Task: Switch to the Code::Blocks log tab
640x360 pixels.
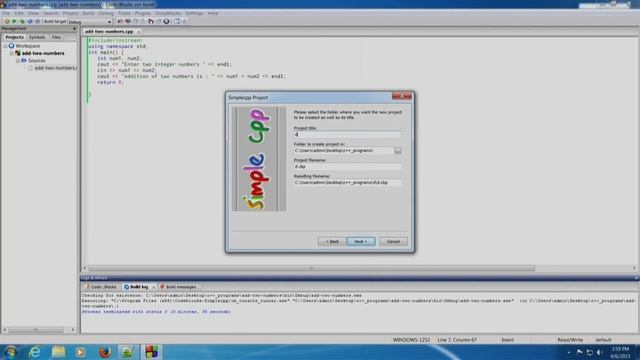Action: tap(101, 287)
